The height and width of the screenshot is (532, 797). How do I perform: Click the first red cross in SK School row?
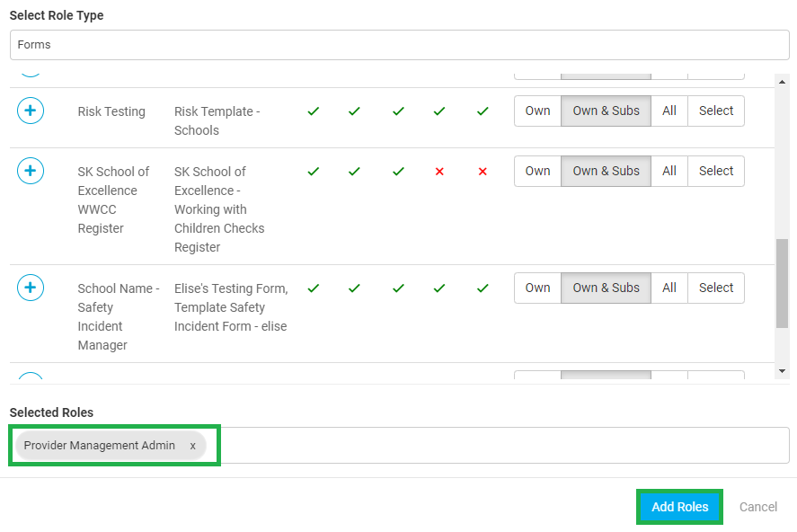click(x=439, y=172)
